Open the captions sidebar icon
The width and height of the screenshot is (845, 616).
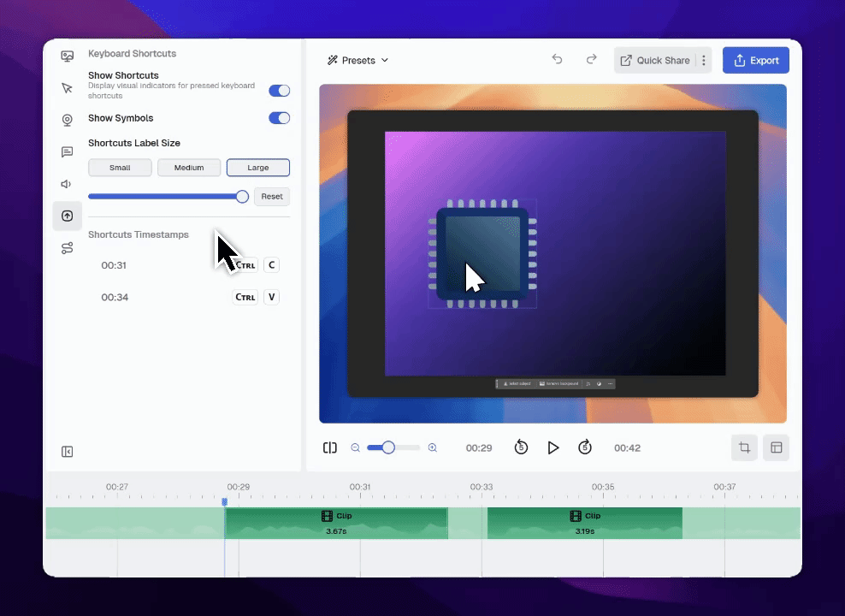click(x=68, y=152)
